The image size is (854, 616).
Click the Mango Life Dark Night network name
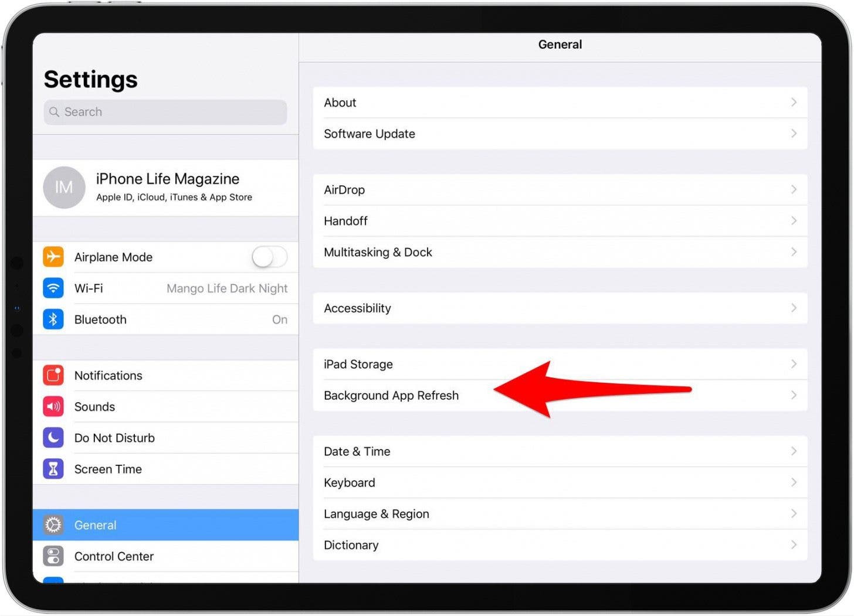click(x=227, y=288)
